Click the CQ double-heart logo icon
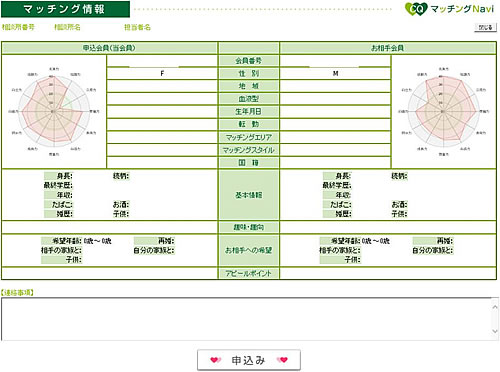500x372 pixels. pyautogui.click(x=416, y=9)
